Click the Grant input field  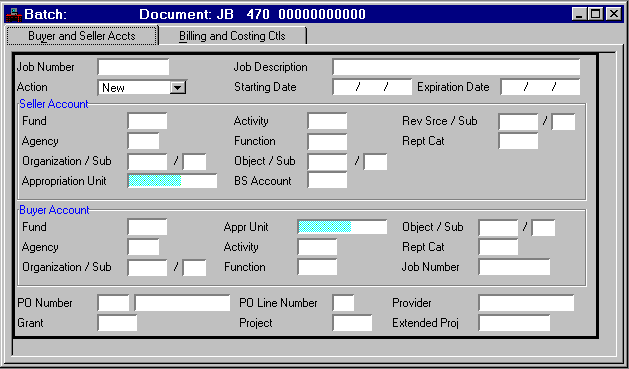tap(117, 323)
